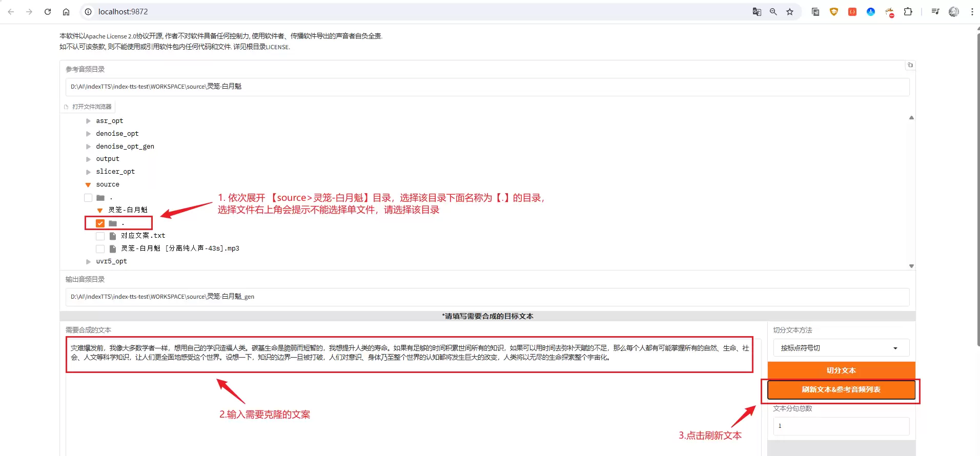980x456 pixels.
Task: View site information icon in address bar
Action: point(88,12)
